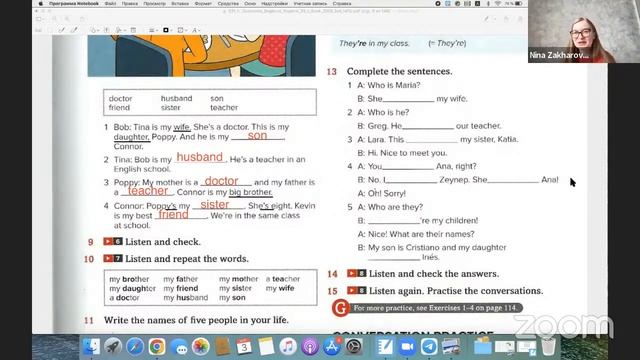Toggle the markup pen icon at top right
Viewport: 640px width, 360px height.
click(487, 19)
